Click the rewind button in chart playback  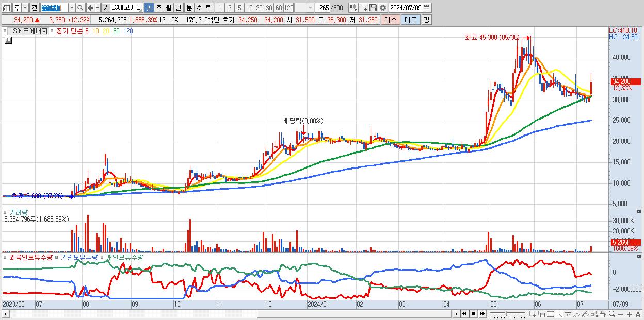point(464,314)
